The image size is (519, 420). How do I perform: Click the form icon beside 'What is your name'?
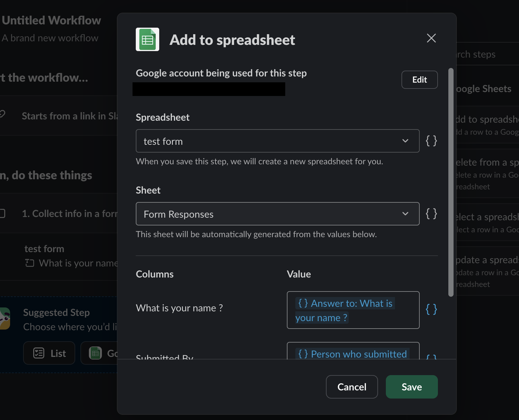30,263
